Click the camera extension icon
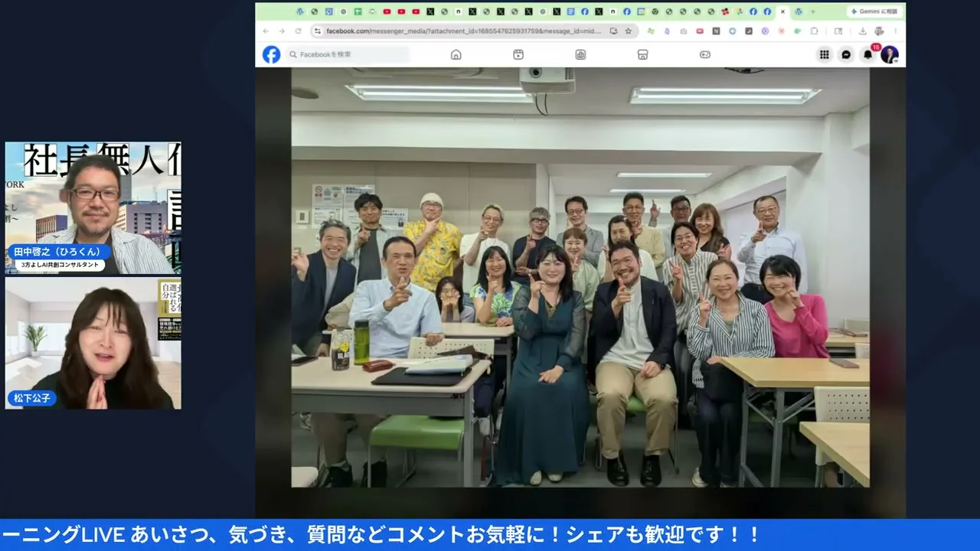Image resolution: width=980 pixels, height=551 pixels. click(x=684, y=31)
